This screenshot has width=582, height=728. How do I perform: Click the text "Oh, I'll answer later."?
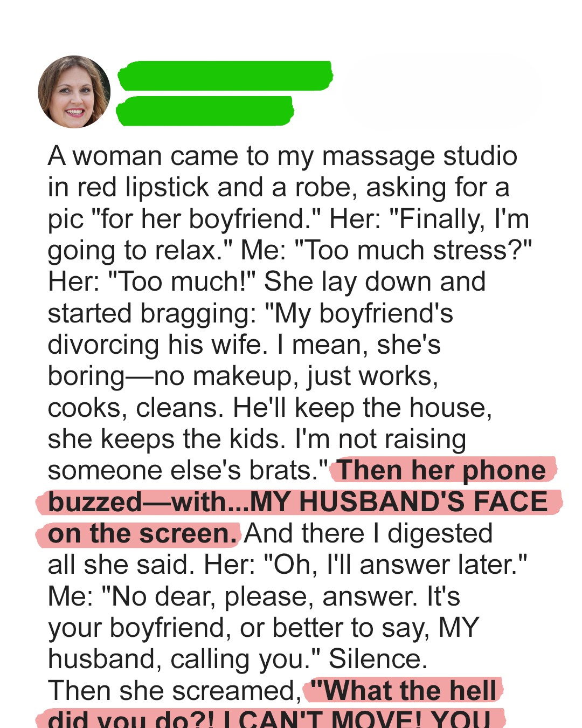(394, 565)
